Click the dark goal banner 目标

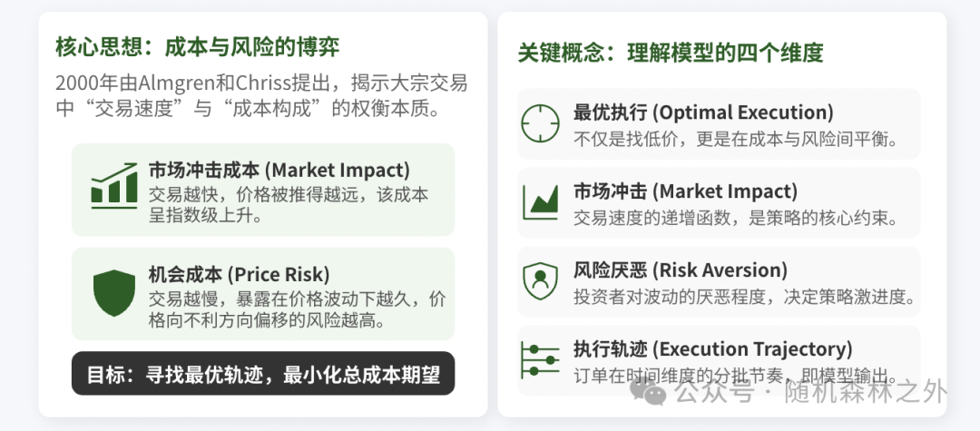[x=263, y=374]
